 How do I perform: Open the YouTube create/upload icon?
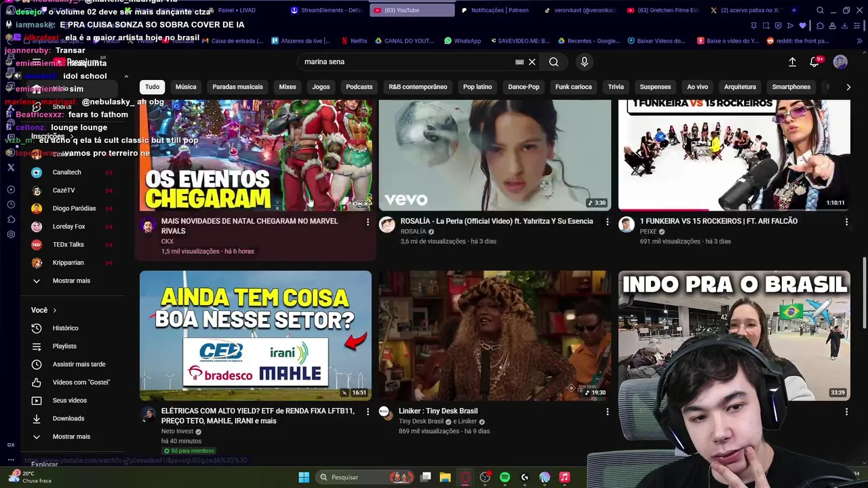(x=792, y=62)
